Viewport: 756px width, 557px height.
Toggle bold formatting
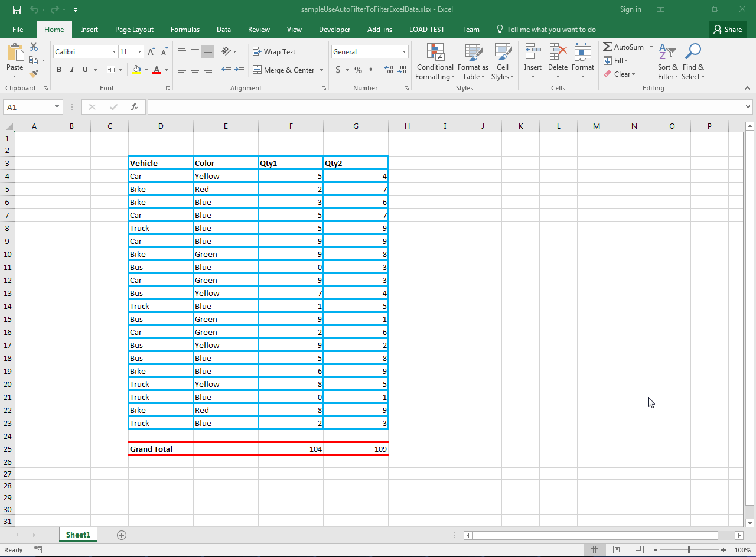[59, 70]
